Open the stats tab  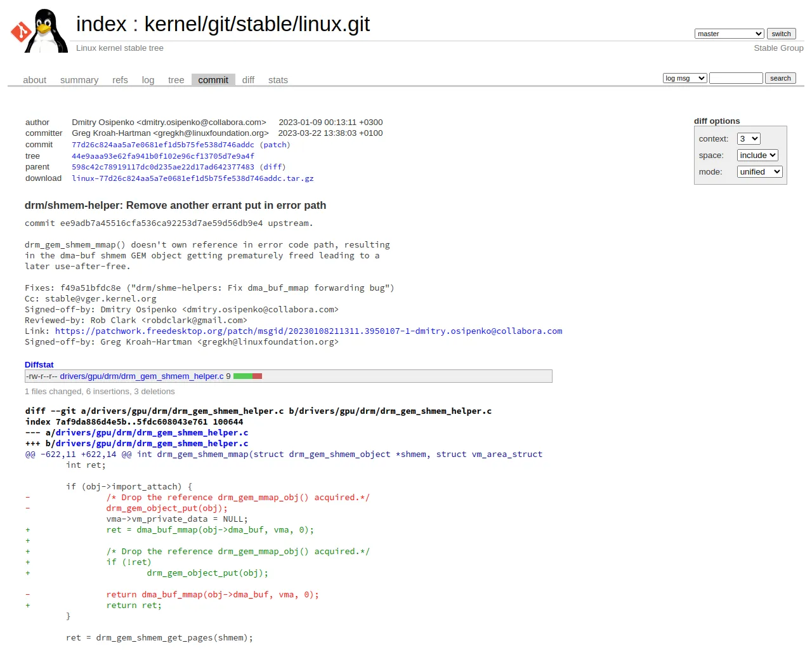pyautogui.click(x=278, y=80)
